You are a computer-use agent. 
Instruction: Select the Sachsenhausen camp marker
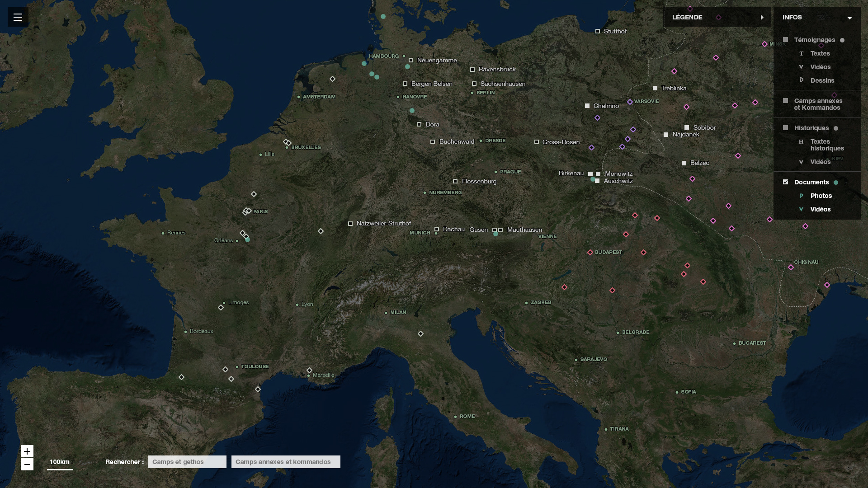coord(474,84)
